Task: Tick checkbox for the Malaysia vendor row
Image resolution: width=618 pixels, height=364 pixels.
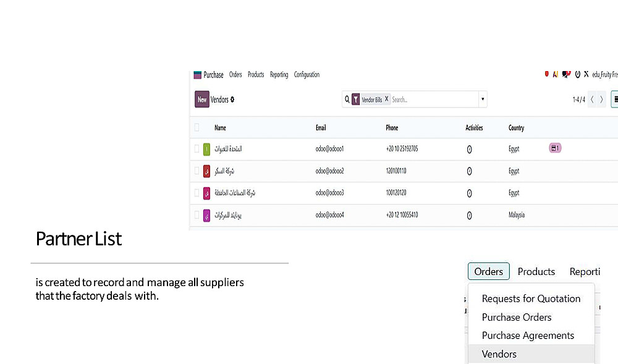Action: pyautogui.click(x=197, y=215)
